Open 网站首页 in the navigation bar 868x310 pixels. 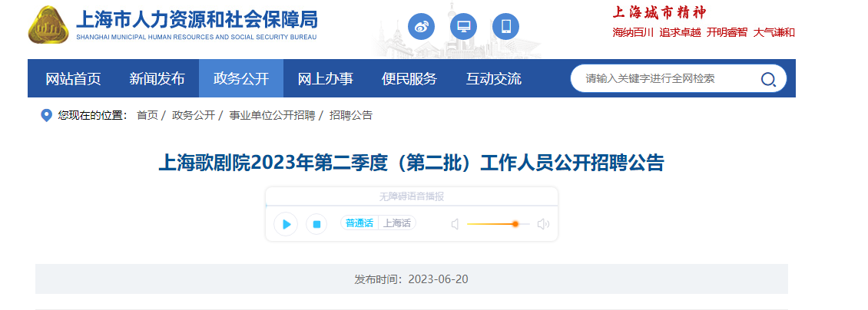click(73, 78)
